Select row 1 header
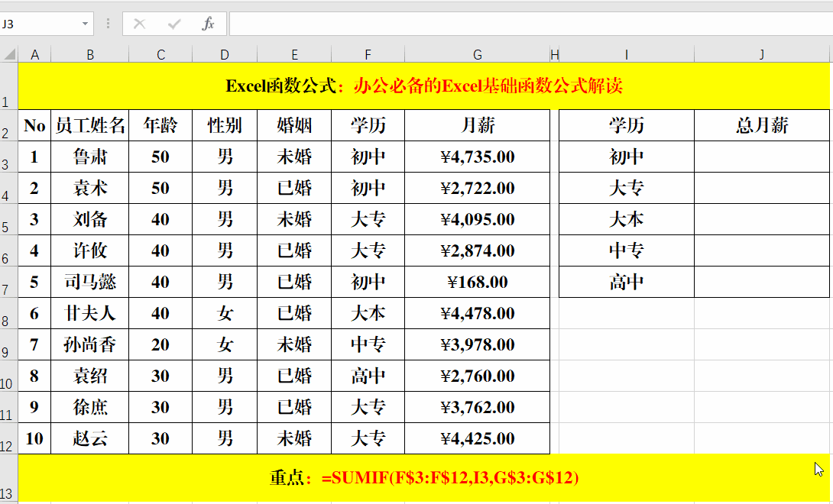This screenshot has height=504, width=833. [8, 86]
